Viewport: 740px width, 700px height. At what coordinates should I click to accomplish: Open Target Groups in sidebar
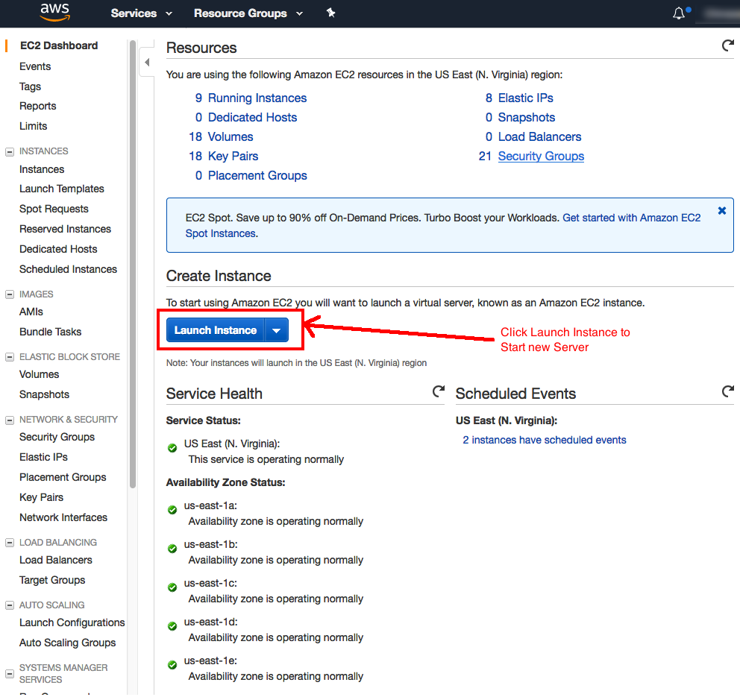52,581
